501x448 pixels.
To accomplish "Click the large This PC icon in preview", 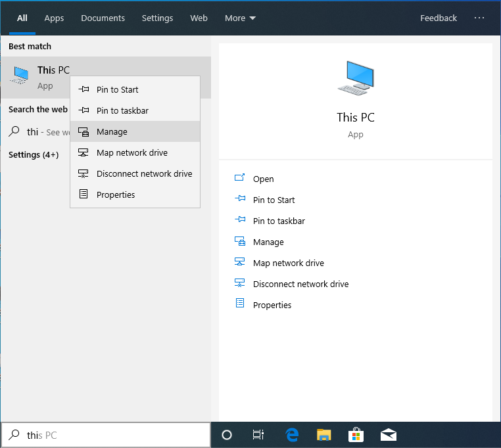I will tap(355, 78).
